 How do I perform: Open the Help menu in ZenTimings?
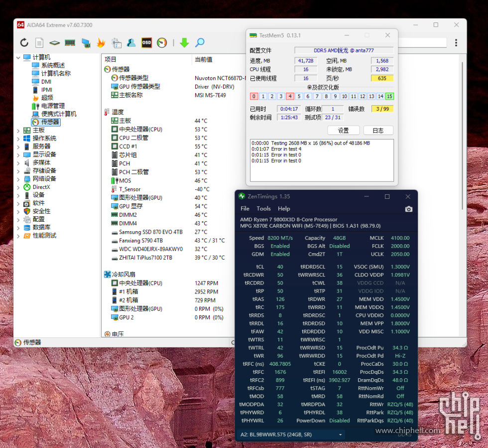point(284,209)
